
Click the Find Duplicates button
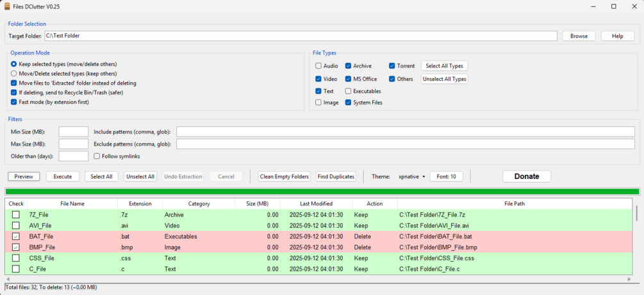[336, 176]
